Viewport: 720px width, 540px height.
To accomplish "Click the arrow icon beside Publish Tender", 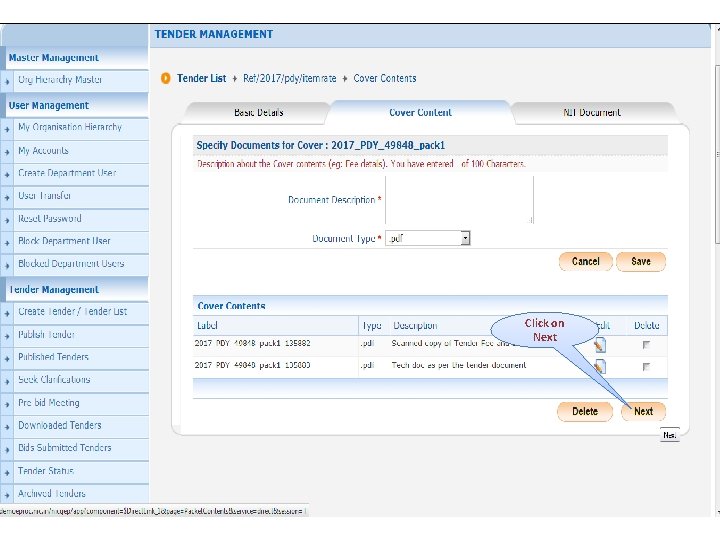I will 7,336.
